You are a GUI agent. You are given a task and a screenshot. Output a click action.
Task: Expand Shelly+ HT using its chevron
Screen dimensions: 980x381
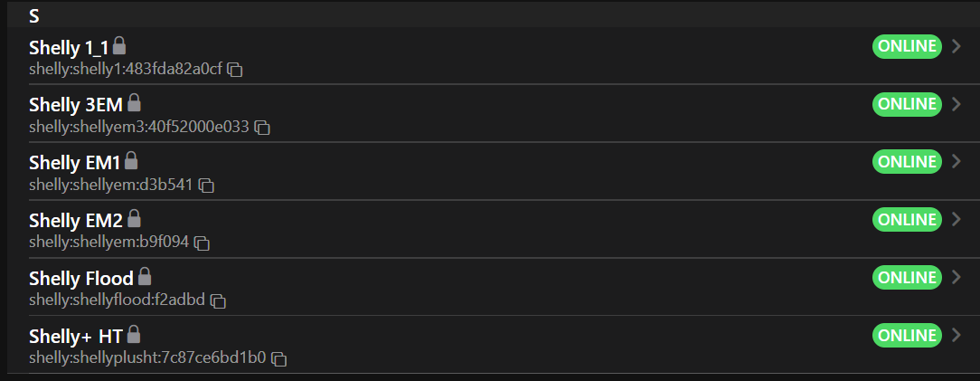[x=957, y=335]
